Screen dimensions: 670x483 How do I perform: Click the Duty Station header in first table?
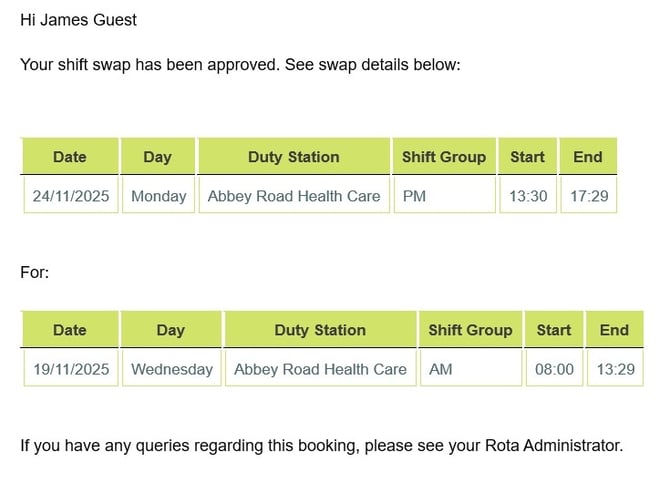(294, 157)
